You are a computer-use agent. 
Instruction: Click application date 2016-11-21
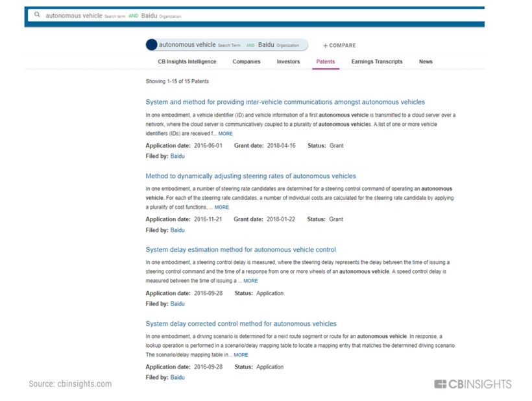[x=208, y=219]
